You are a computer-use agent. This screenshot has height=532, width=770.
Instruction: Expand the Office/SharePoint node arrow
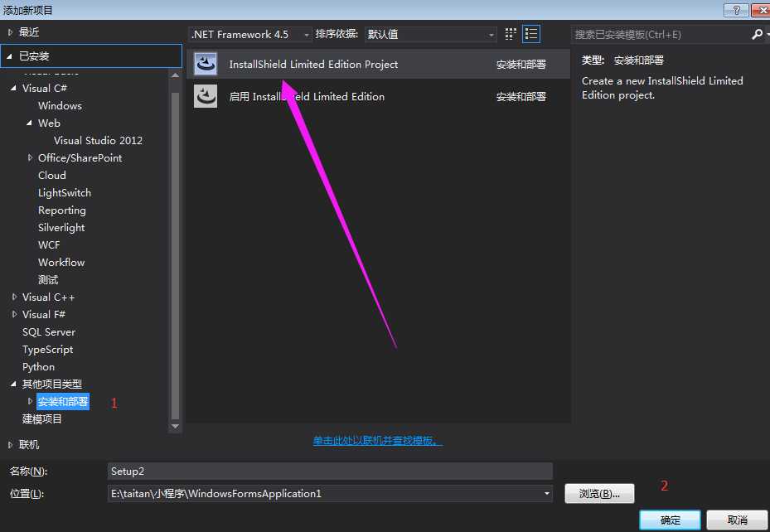pos(30,157)
